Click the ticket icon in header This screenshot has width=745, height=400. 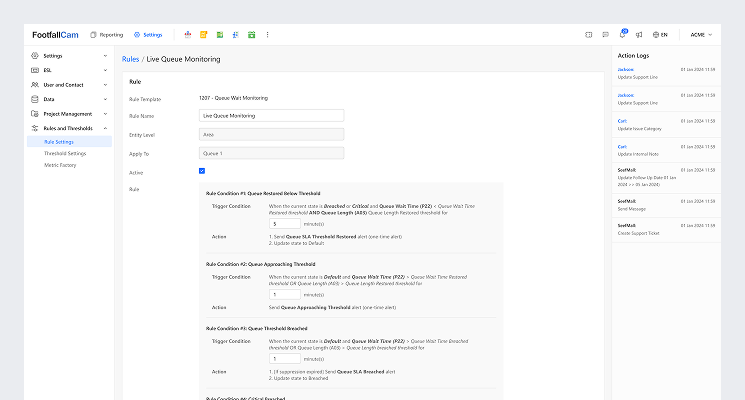(589, 35)
